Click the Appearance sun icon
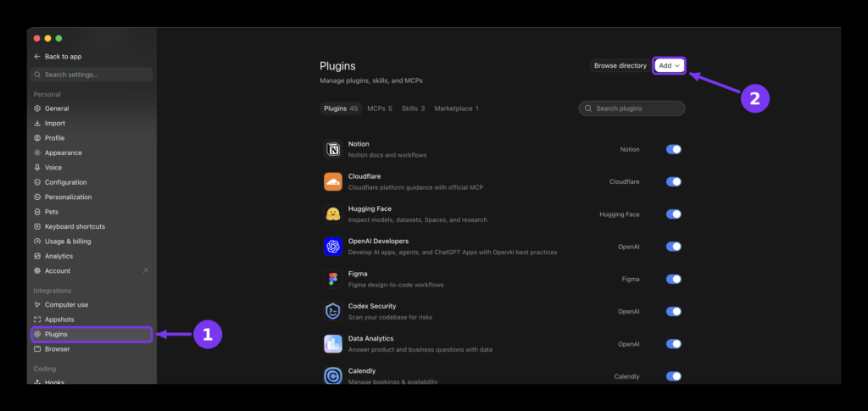Image resolution: width=868 pixels, height=411 pixels. tap(37, 153)
